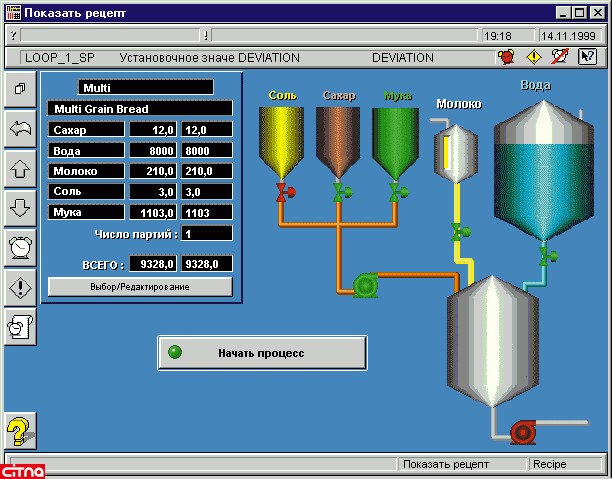The height and width of the screenshot is (479, 612).
Task: Click the Число партий value field
Action: [207, 233]
